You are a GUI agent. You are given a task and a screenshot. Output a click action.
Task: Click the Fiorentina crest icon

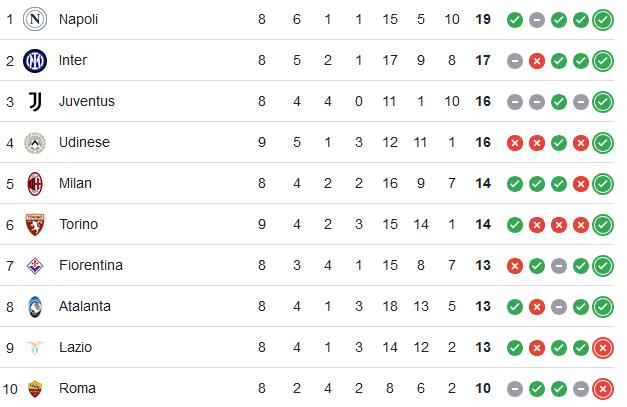click(35, 266)
